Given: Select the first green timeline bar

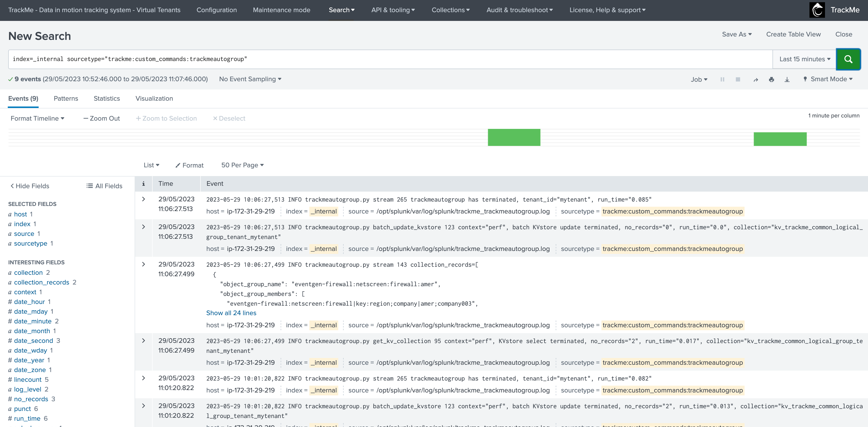Looking at the screenshot, I should coord(514,137).
